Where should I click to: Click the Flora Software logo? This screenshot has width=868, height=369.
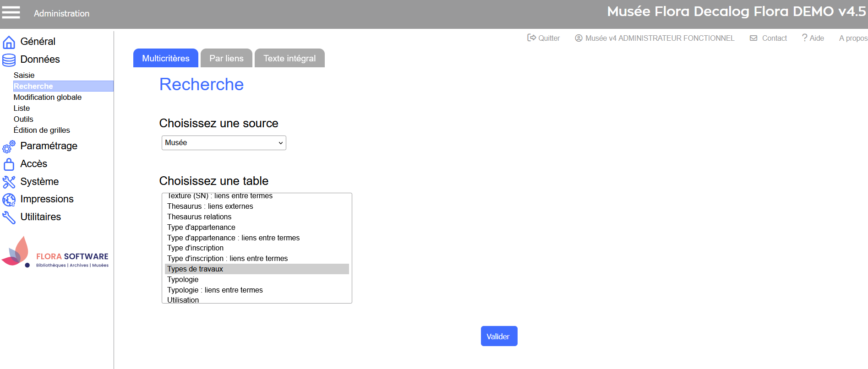point(55,253)
